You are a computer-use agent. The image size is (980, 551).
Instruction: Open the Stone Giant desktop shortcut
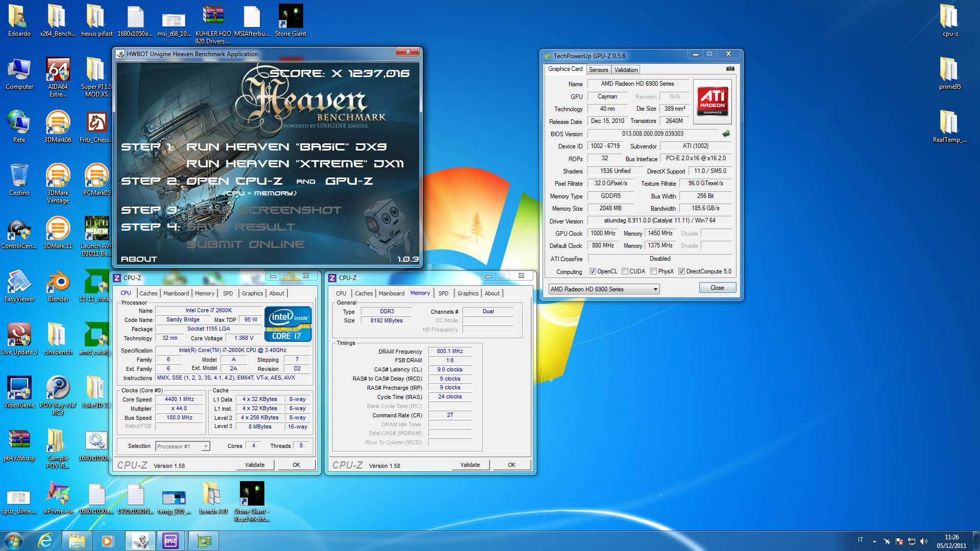[x=290, y=20]
